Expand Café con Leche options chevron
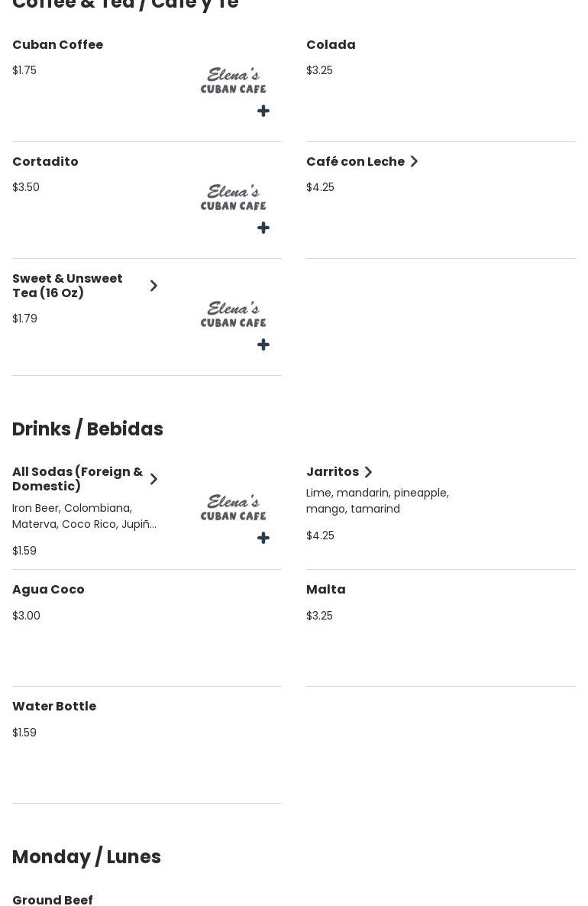Screen dimensions: 588x906 (x=414, y=162)
